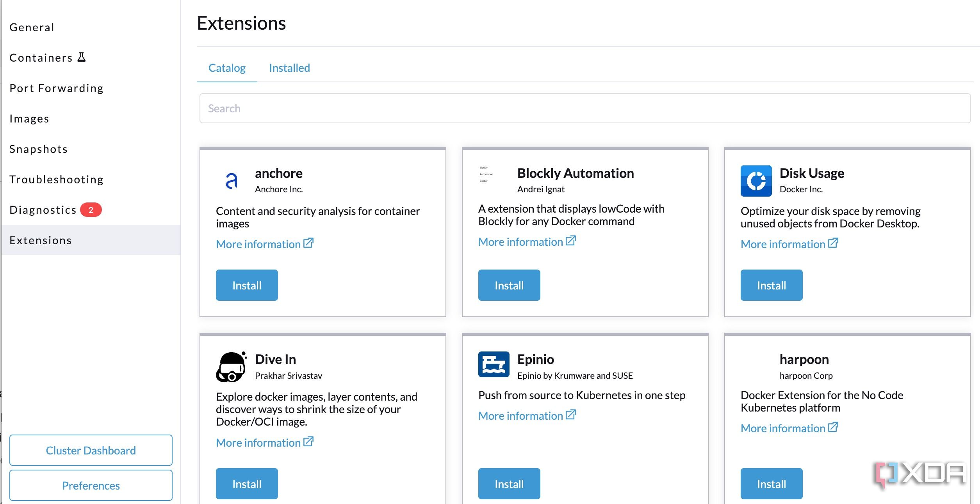Install the Dive In extension
980x504 pixels.
pyautogui.click(x=247, y=484)
